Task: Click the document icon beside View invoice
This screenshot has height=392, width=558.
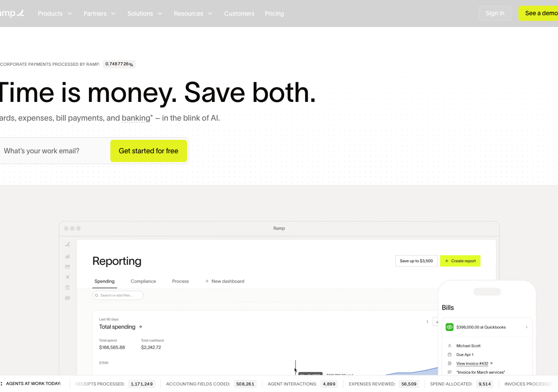Action: (x=449, y=363)
